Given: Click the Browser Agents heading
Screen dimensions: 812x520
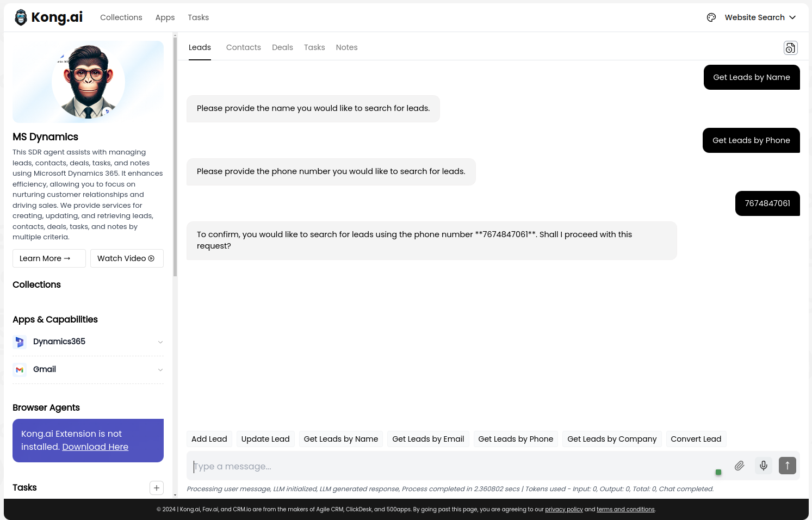Looking at the screenshot, I should pyautogui.click(x=46, y=408).
